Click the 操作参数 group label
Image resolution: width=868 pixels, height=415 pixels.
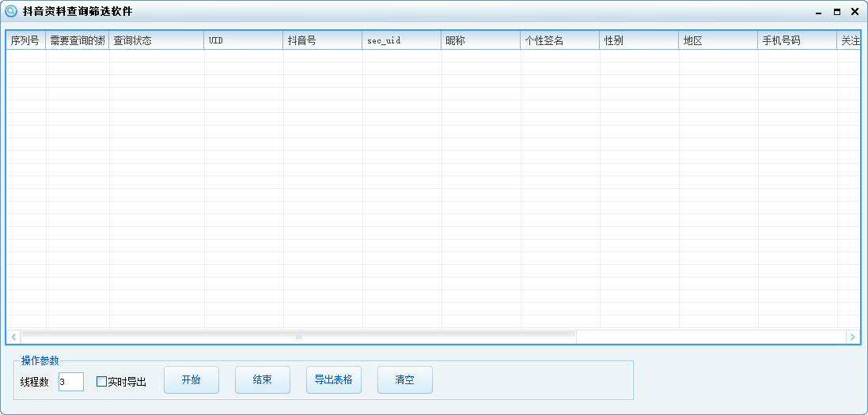40,360
